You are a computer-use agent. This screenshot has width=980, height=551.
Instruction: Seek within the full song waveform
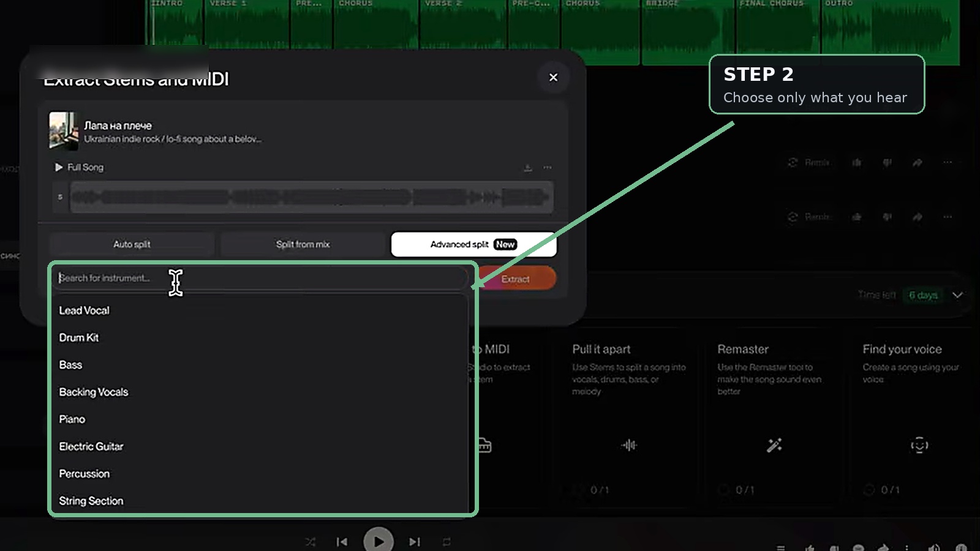point(311,197)
